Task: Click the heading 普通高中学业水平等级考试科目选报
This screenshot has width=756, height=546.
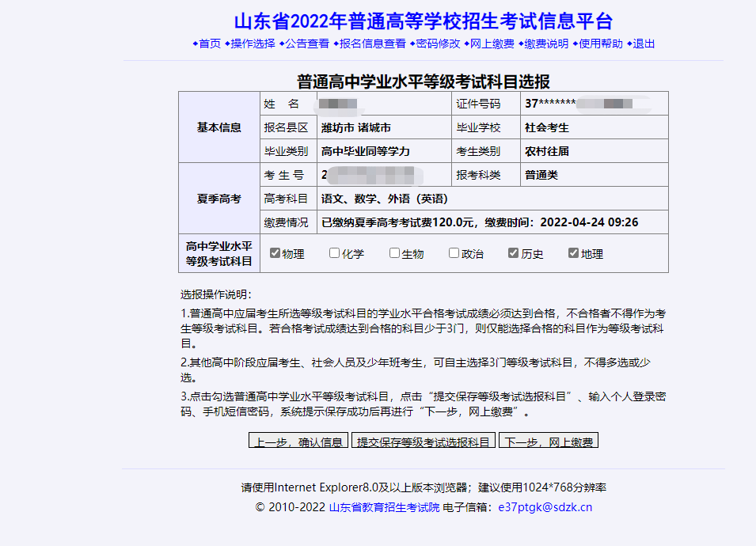Action: pos(424,82)
